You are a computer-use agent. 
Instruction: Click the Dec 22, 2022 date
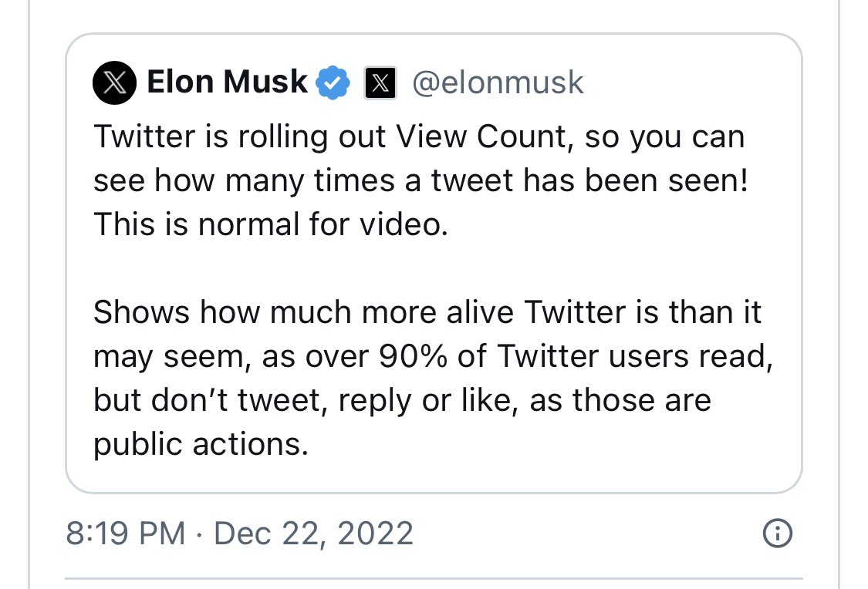coord(313,533)
